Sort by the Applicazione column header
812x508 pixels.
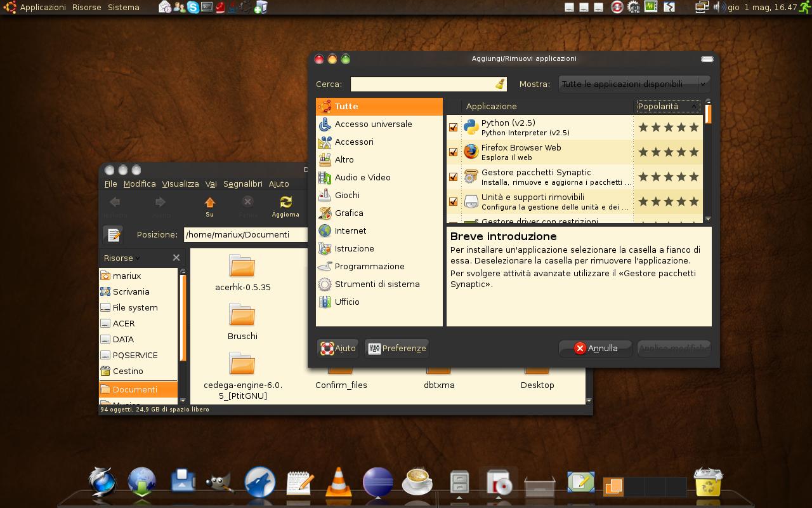(x=549, y=106)
